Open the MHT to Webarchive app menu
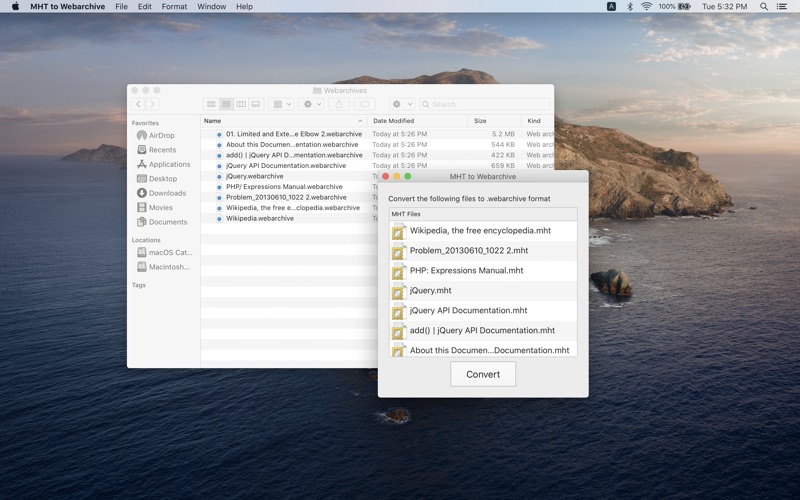 tap(67, 7)
